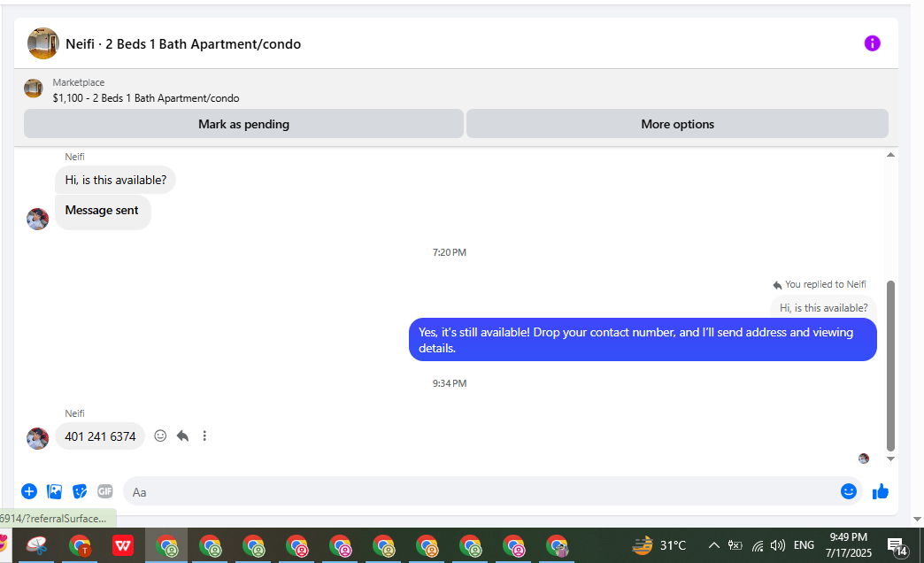Screen dimensions: 924x563
Task: Open the emoji picker in the message box
Action: [848, 491]
